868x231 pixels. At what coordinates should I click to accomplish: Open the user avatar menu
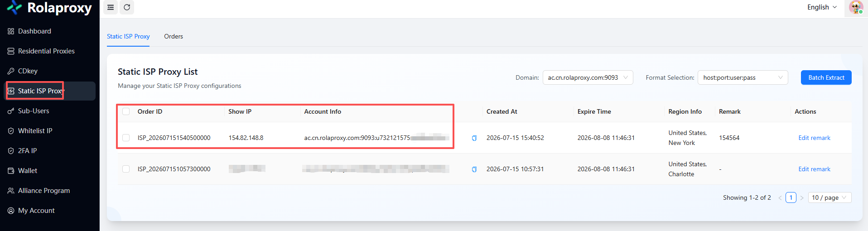click(x=856, y=8)
